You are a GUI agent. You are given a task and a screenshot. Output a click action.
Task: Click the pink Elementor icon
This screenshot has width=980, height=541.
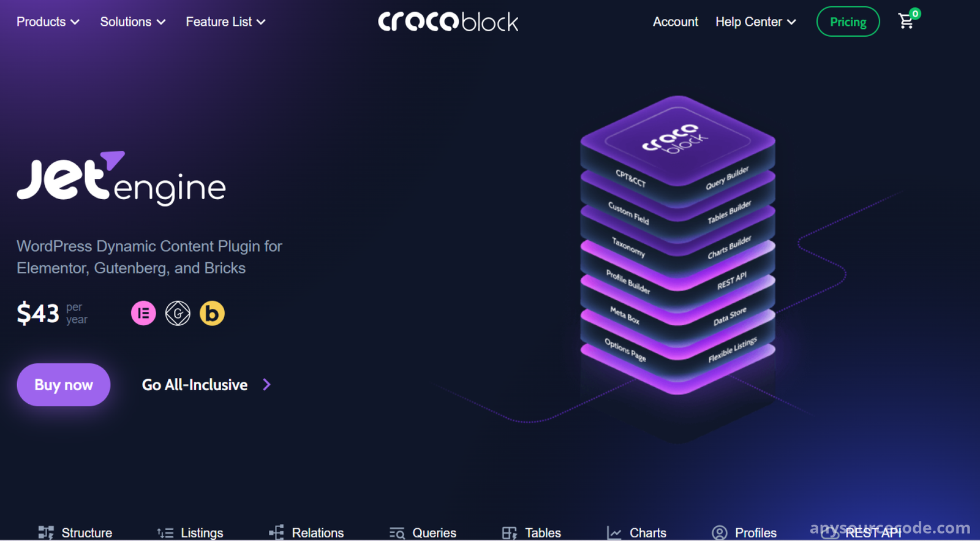pos(143,313)
